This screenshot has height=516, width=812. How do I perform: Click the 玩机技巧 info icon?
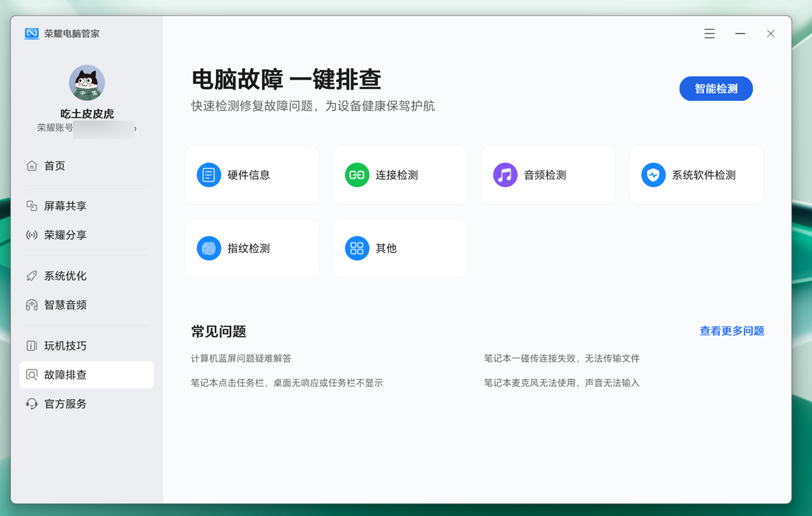point(32,346)
